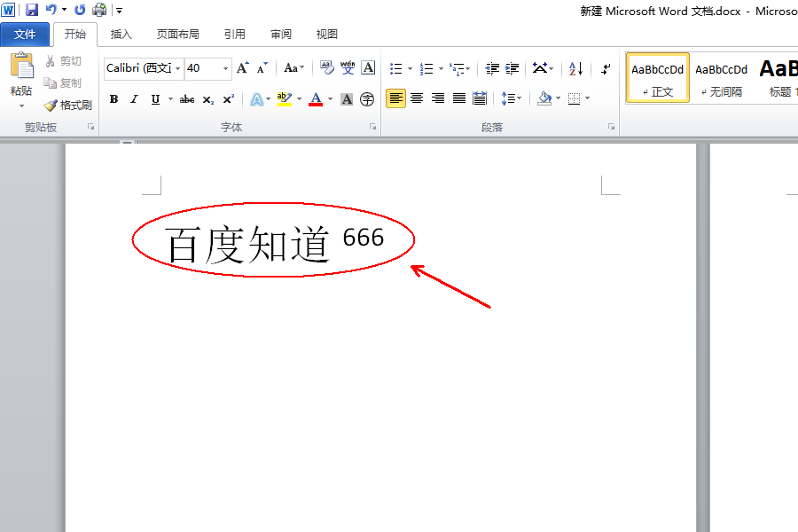
Task: Open the 剪贴板 dialog launcher
Action: (x=90, y=127)
